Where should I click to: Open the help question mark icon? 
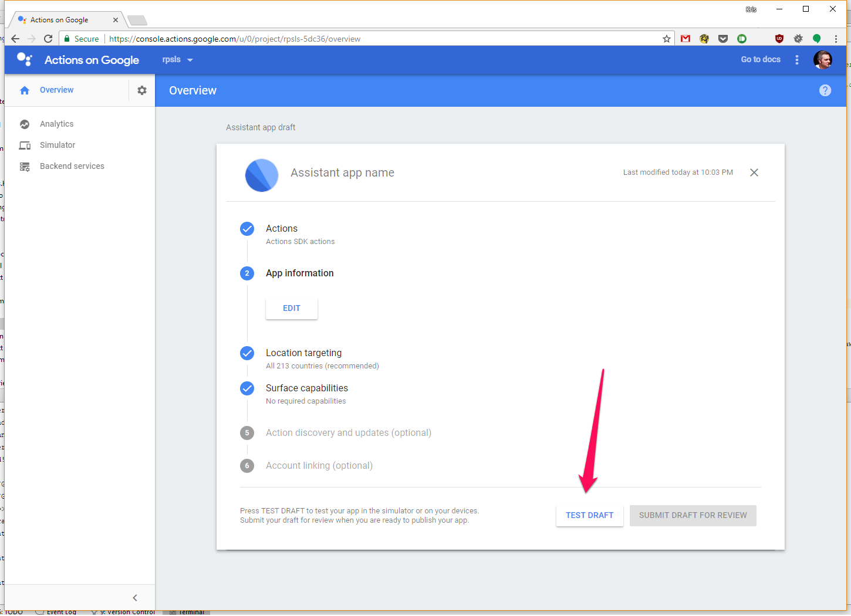825,90
